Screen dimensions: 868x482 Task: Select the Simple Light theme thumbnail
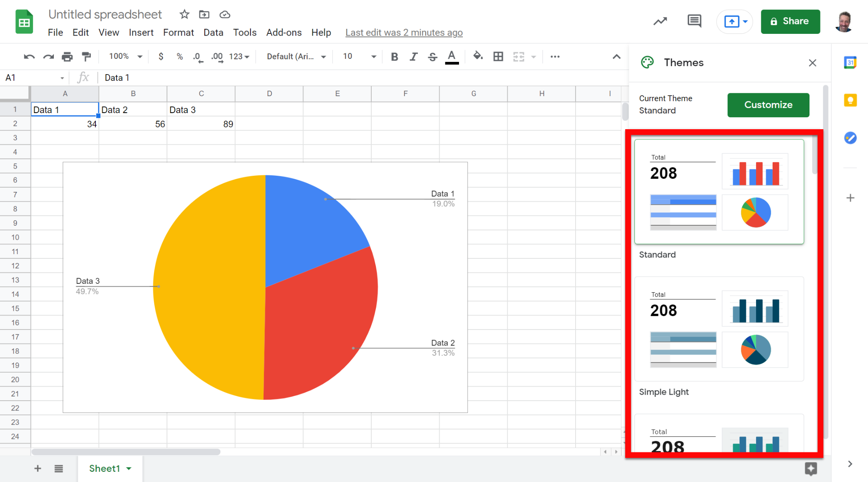point(719,329)
